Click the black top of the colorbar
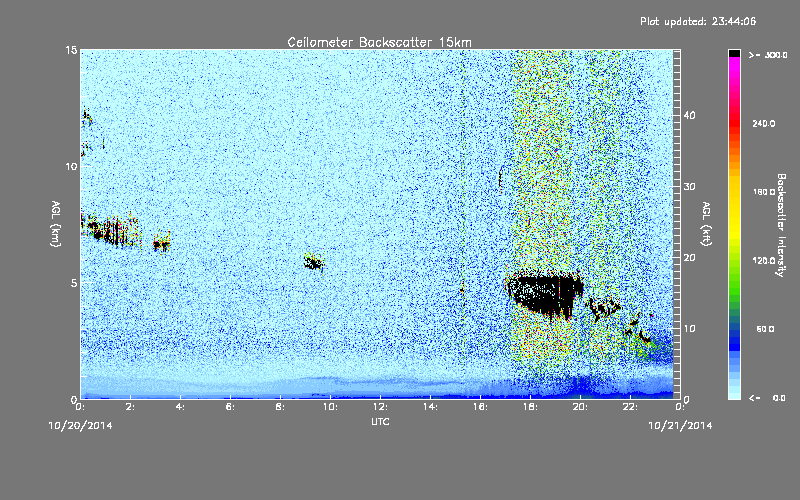The width and height of the screenshot is (800, 500). 734,53
